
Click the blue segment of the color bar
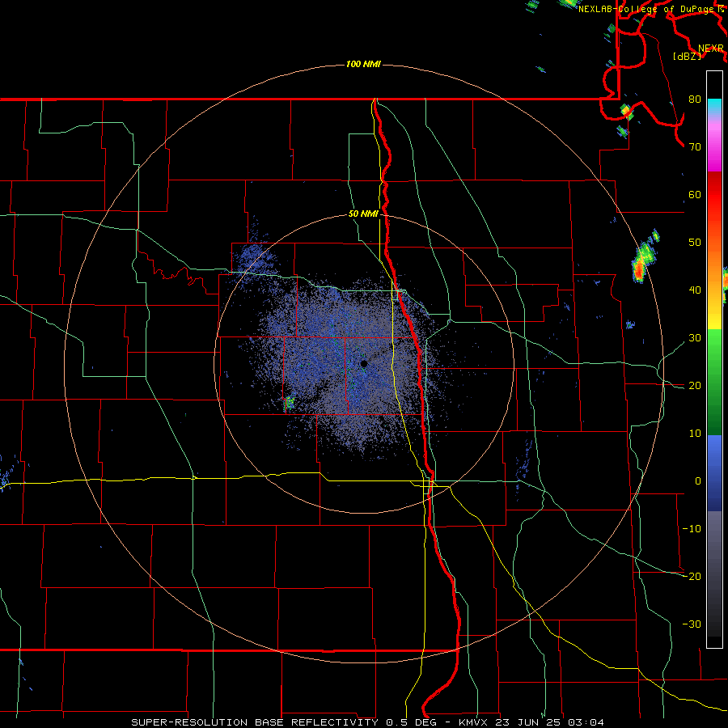point(714,473)
